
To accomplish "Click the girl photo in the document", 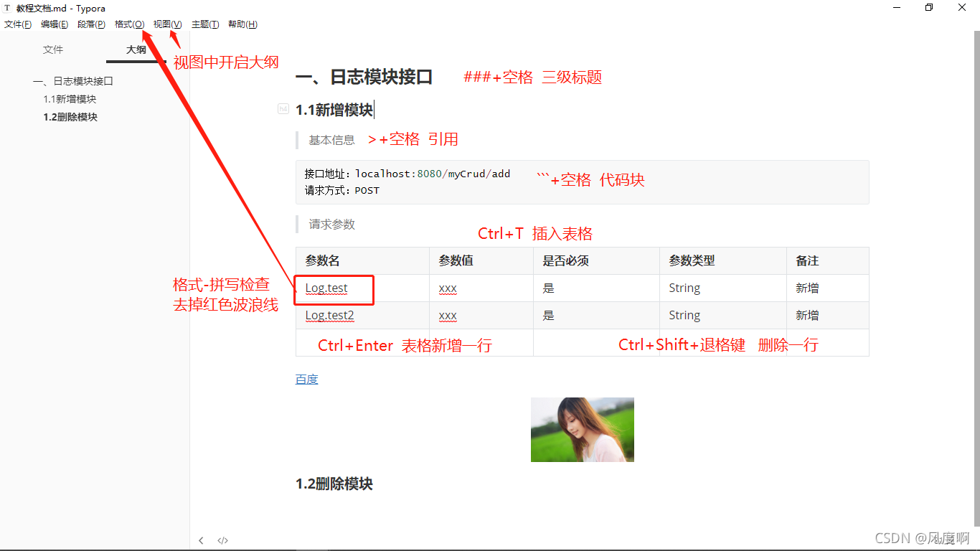I will click(x=583, y=430).
